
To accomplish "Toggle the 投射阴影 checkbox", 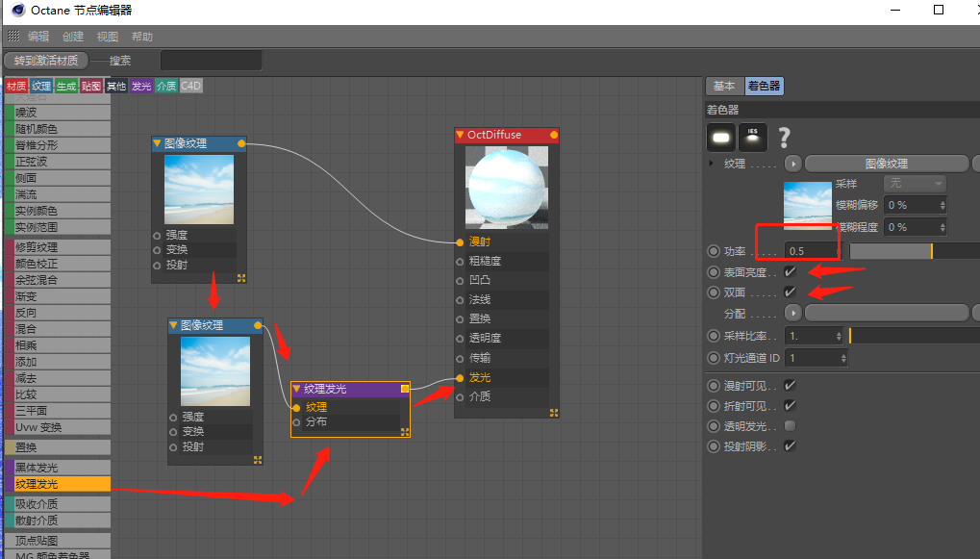I will click(x=790, y=445).
